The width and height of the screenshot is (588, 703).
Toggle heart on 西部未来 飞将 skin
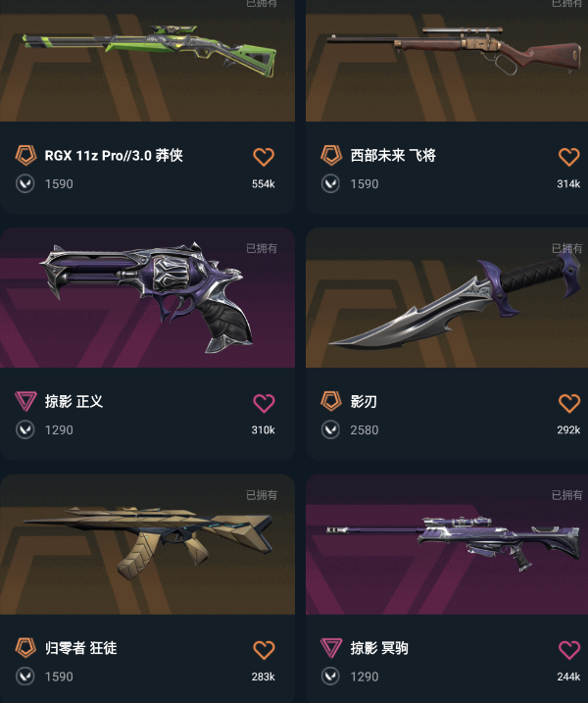tap(569, 157)
